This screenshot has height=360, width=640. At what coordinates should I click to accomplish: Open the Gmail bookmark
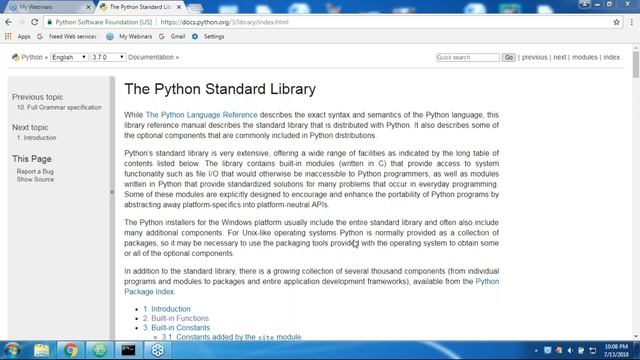click(x=172, y=36)
